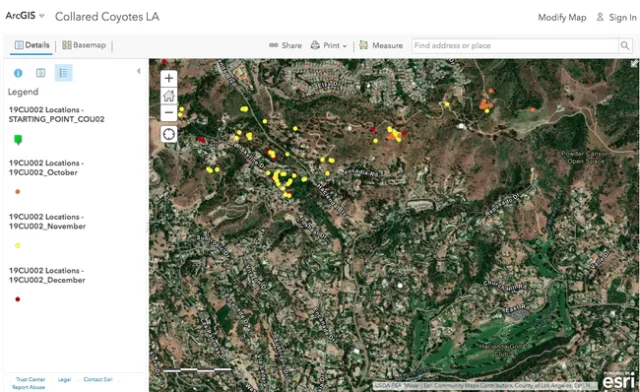
Task: Click the Share button
Action: pyautogui.click(x=285, y=45)
